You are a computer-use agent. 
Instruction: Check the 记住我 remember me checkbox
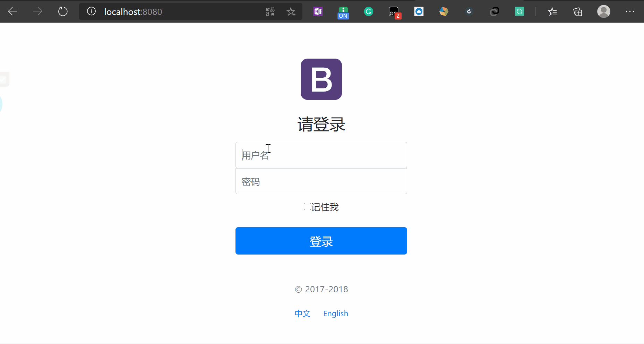coord(307,207)
